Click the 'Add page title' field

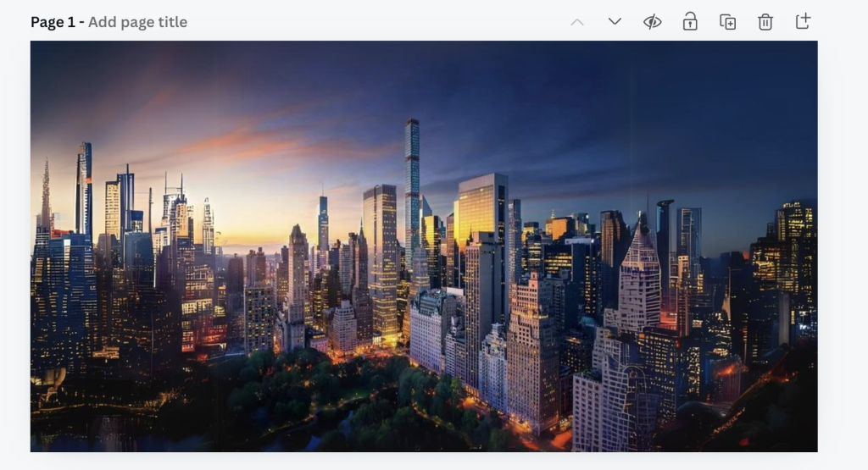(137, 22)
